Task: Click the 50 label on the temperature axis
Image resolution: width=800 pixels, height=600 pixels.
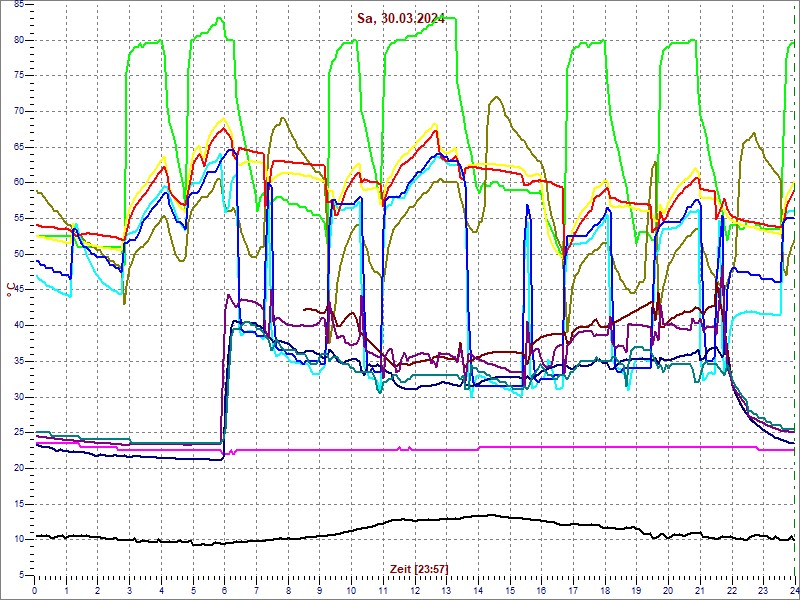Action: pyautogui.click(x=18, y=254)
